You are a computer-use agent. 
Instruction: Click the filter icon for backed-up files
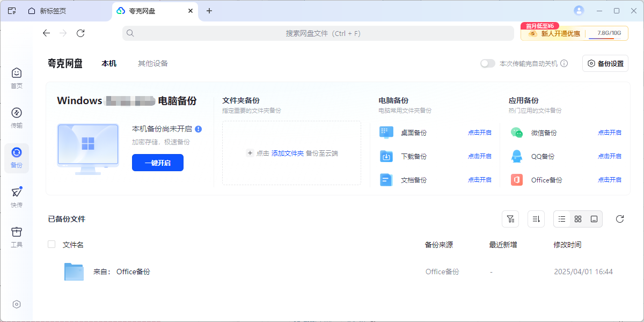510,219
